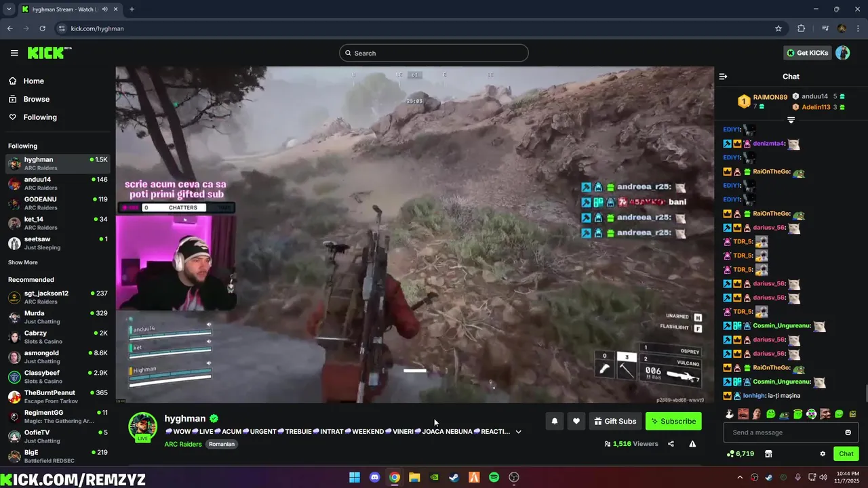Open the taskbar clock and date
868x488 pixels.
848,477
